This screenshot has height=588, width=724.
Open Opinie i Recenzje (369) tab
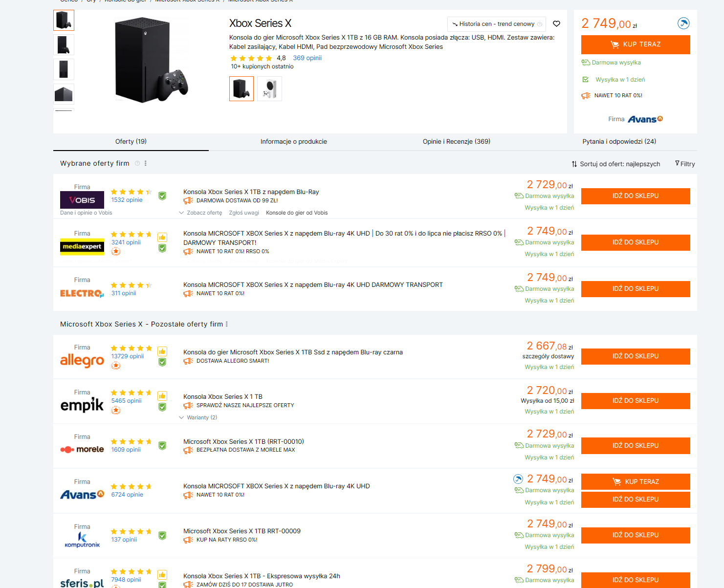coord(456,141)
